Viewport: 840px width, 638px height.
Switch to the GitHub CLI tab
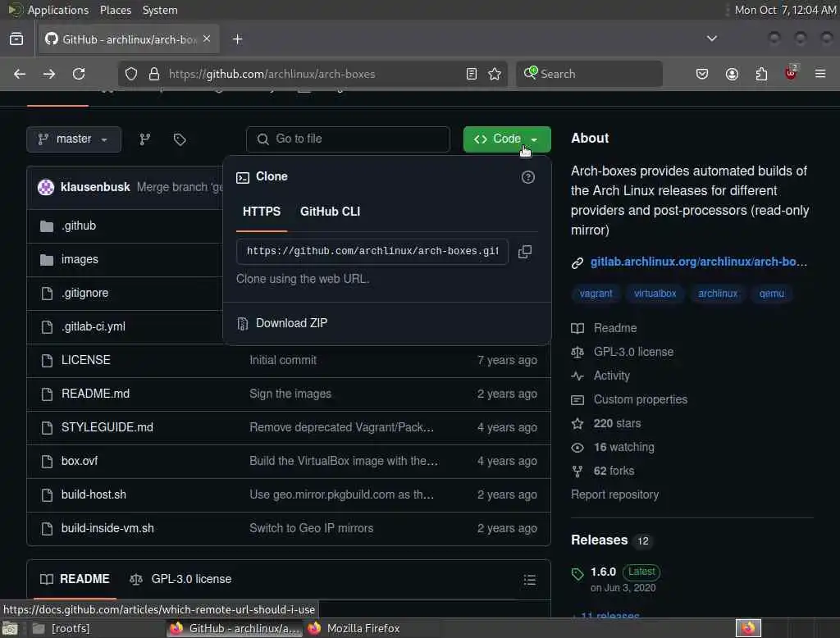point(330,212)
